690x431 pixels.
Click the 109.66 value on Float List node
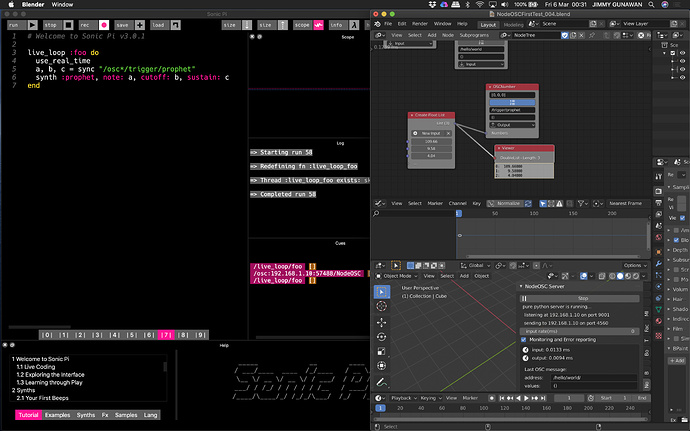pos(431,142)
